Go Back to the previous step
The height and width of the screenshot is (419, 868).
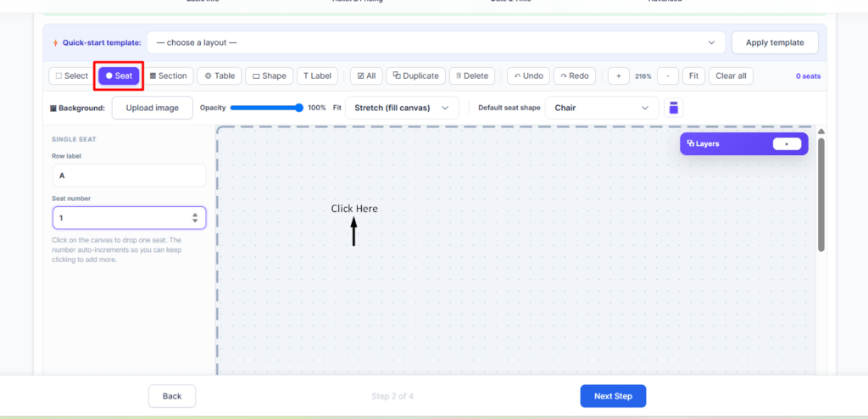(172, 396)
